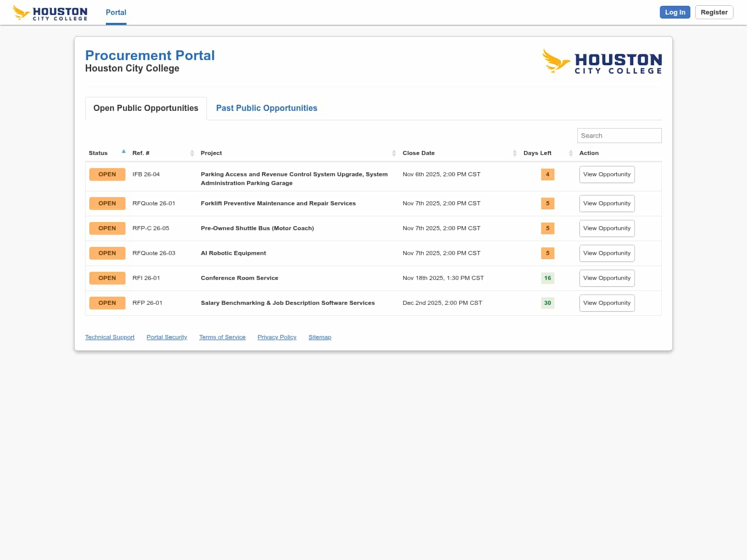
Task: Click the Houston City College header logo
Action: 50,12
